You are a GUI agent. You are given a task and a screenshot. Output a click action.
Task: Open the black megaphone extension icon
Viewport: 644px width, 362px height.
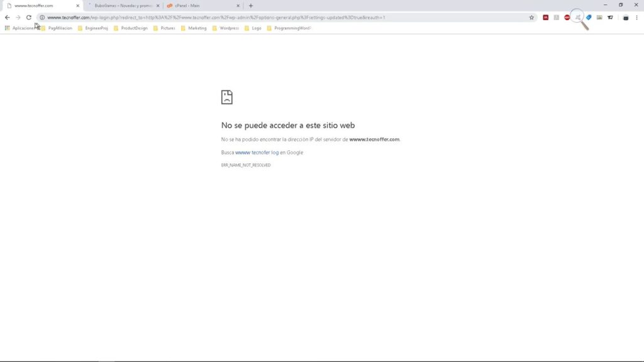click(610, 18)
